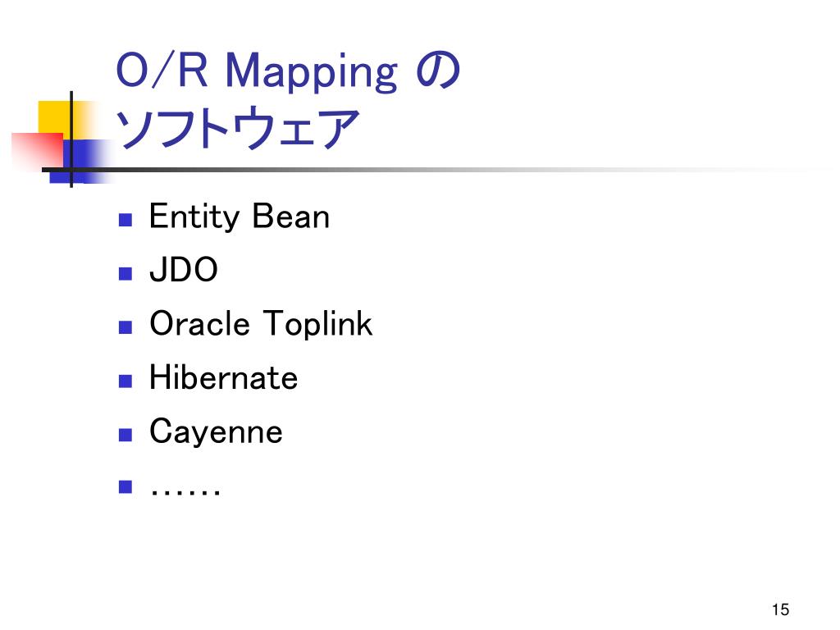Select the 'Cayenne' bullet text
The image size is (840, 630).
tap(216, 431)
